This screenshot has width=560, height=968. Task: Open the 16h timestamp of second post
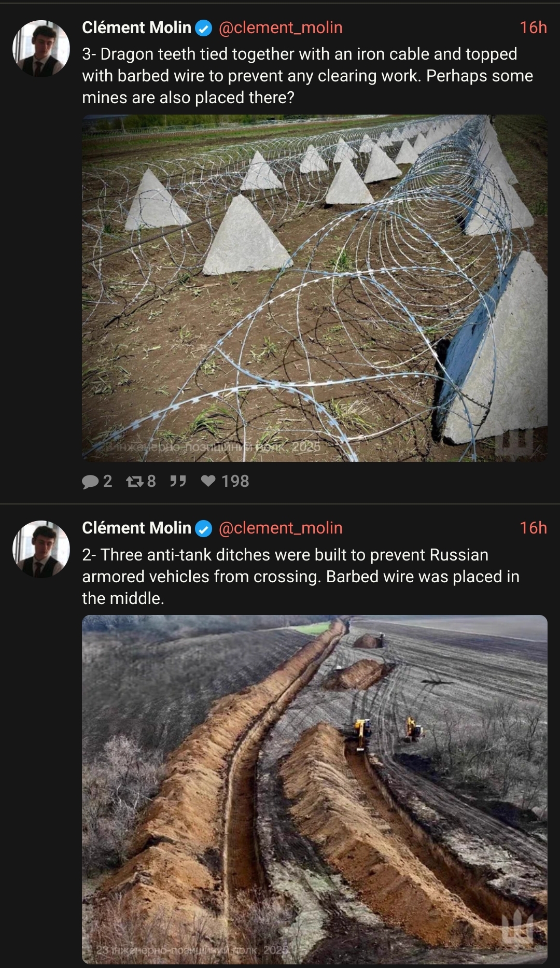pos(534,528)
